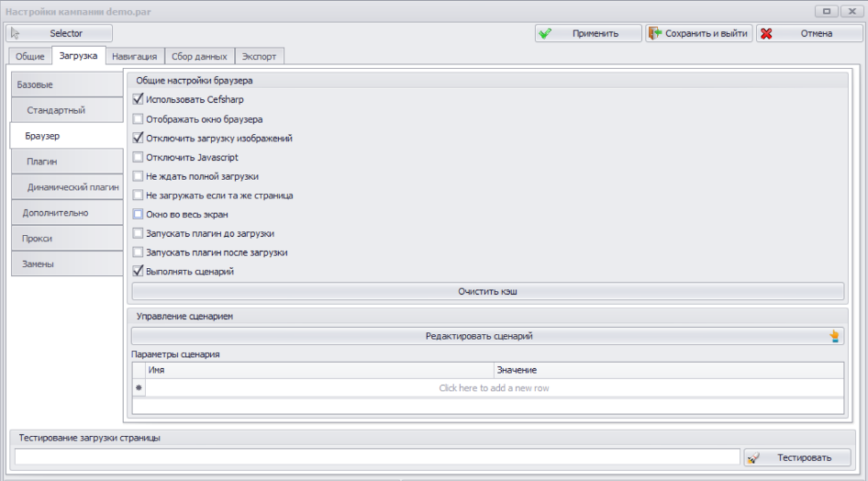868x481 pixels.
Task: Click the asterisk new-row marker
Action: point(139,388)
